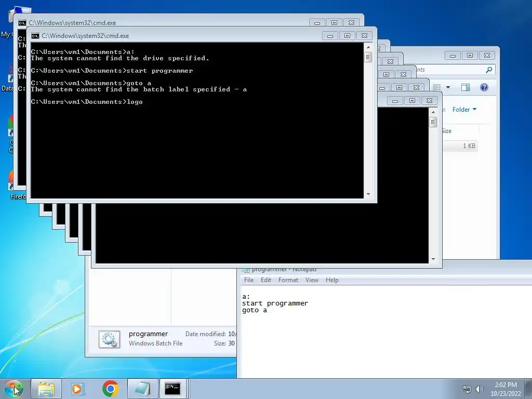This screenshot has height=399, width=532.
Task: Open the Windows Start menu orb
Action: (14, 389)
